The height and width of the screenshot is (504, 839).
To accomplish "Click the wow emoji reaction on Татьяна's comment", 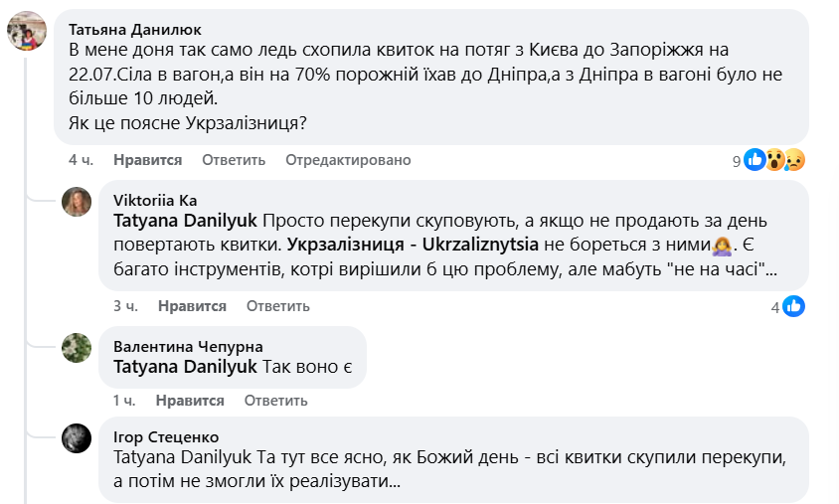I will coord(774,160).
